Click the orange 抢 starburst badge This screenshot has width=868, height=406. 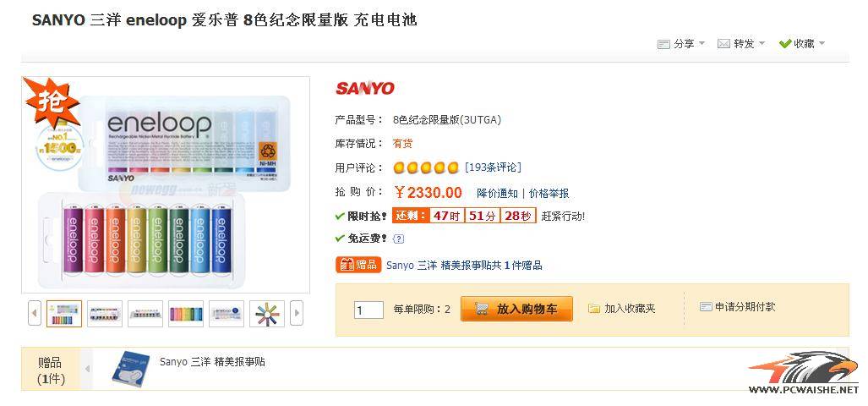[50, 102]
